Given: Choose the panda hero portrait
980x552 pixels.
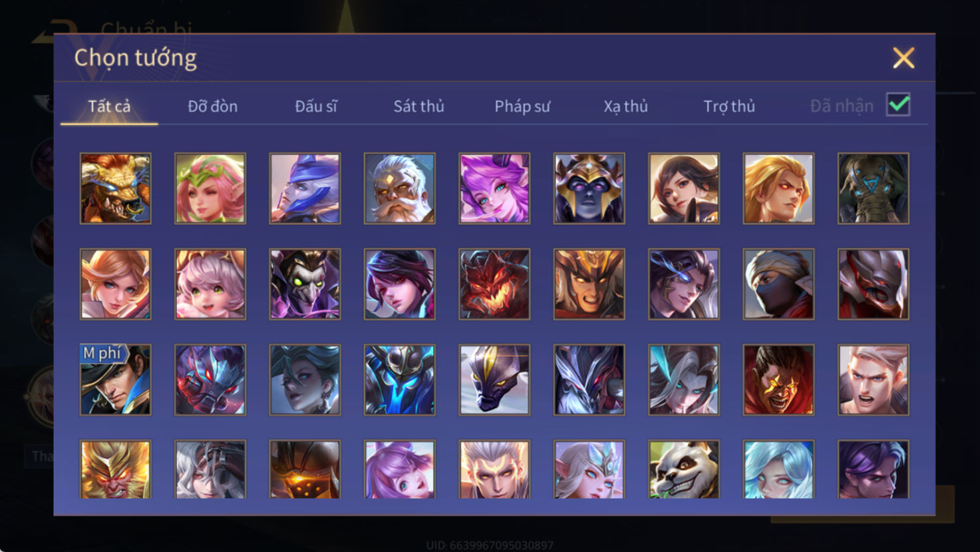Looking at the screenshot, I should click(684, 469).
